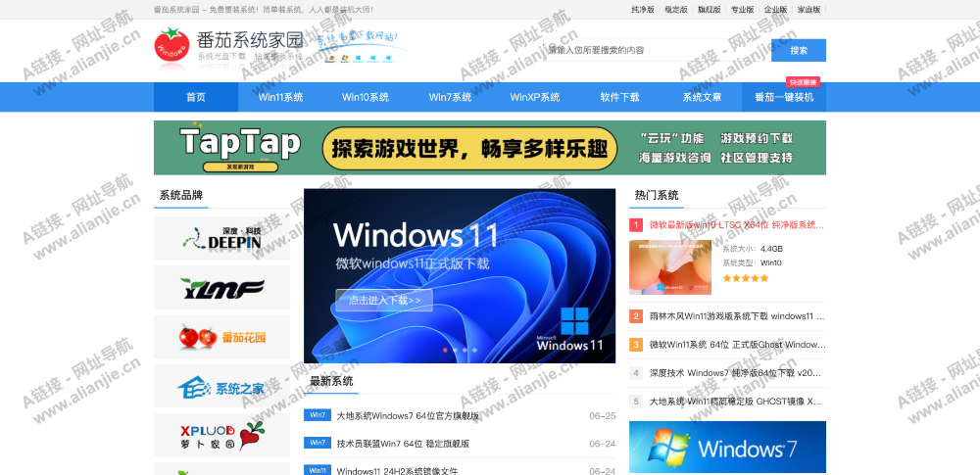Select the second carousel dot on Windows 11 banner

455,350
